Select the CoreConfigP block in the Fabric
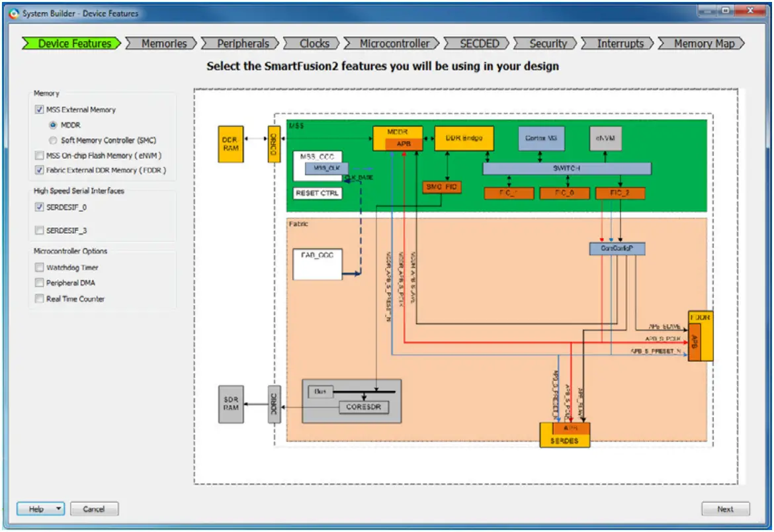Image resolution: width=774 pixels, height=532 pixels. (x=617, y=249)
